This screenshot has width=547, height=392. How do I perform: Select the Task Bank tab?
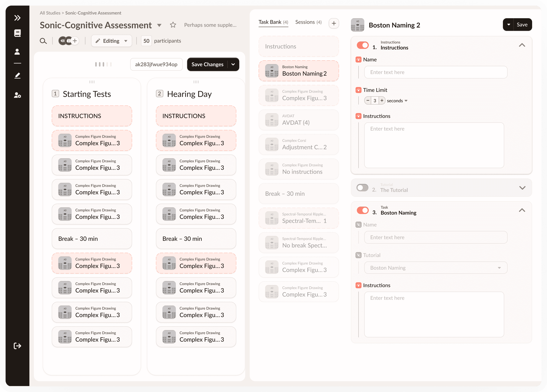pyautogui.click(x=273, y=22)
